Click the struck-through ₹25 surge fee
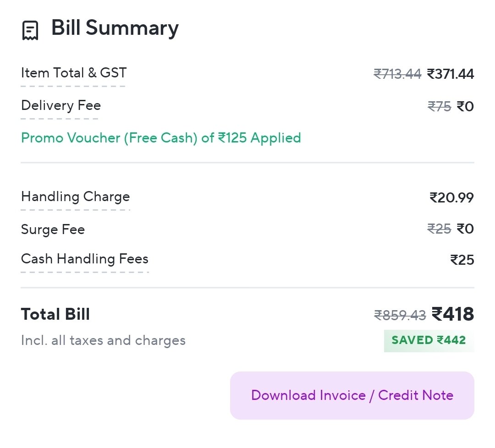The width and height of the screenshot is (495, 448). point(439,229)
